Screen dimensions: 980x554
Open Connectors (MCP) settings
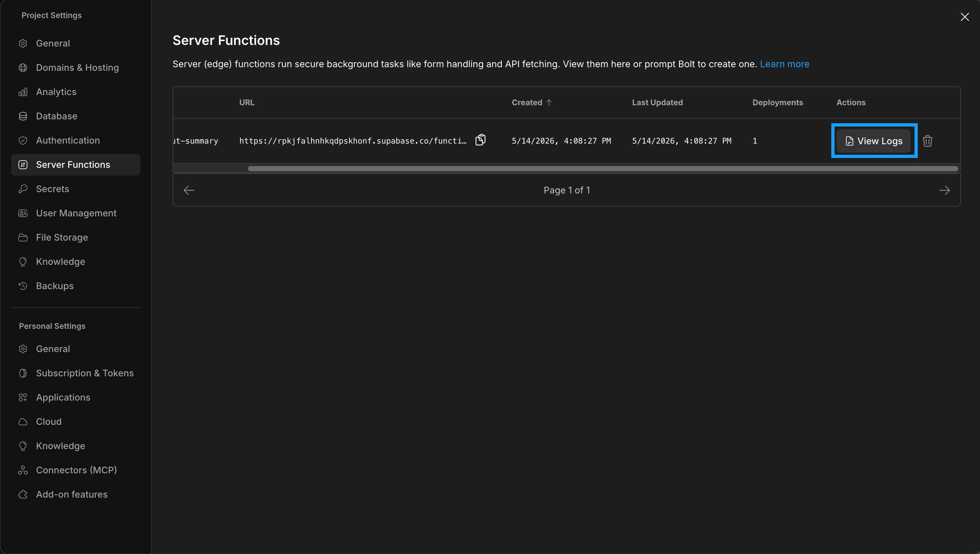click(x=76, y=470)
